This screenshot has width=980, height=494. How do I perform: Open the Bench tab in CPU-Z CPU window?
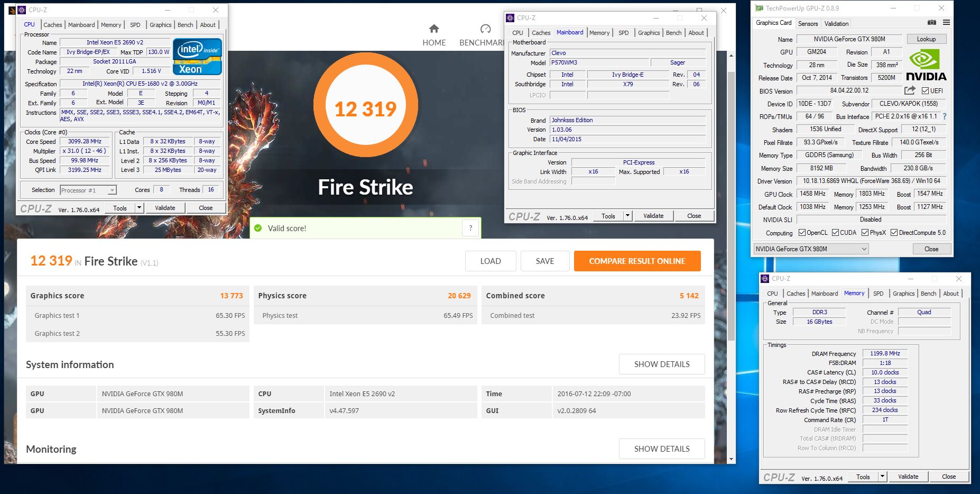(x=185, y=25)
